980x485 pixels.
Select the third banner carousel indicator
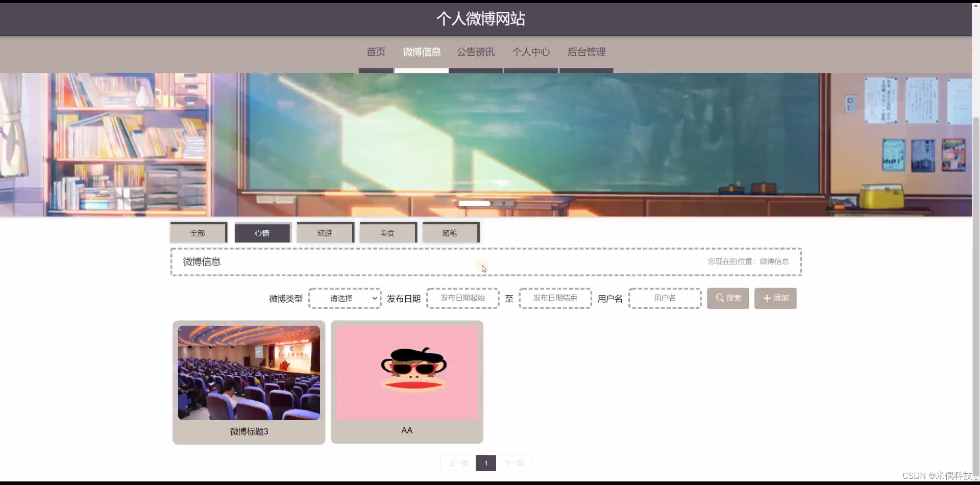pos(509,204)
